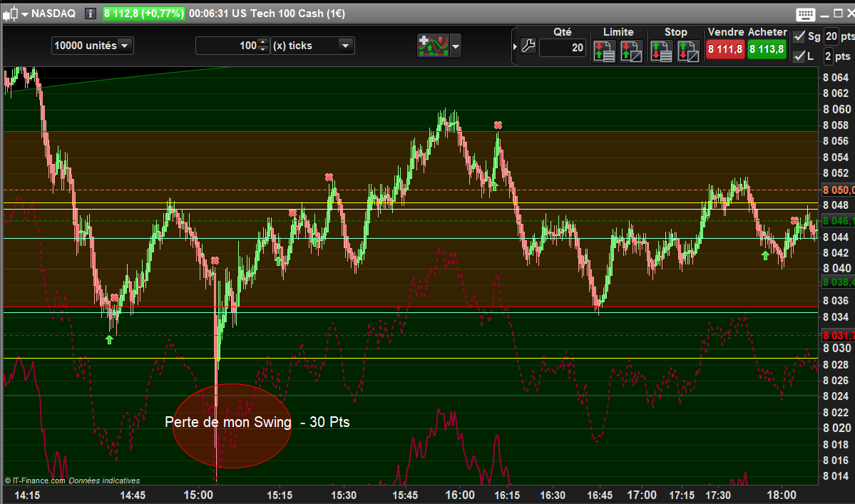Open the on-screen keyboard icon in title bar

pos(805,14)
